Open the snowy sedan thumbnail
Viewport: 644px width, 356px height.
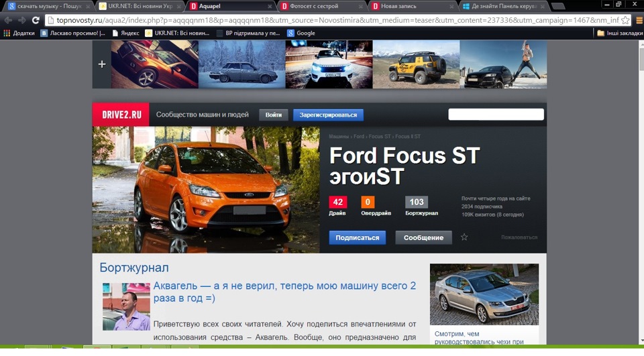click(x=242, y=64)
